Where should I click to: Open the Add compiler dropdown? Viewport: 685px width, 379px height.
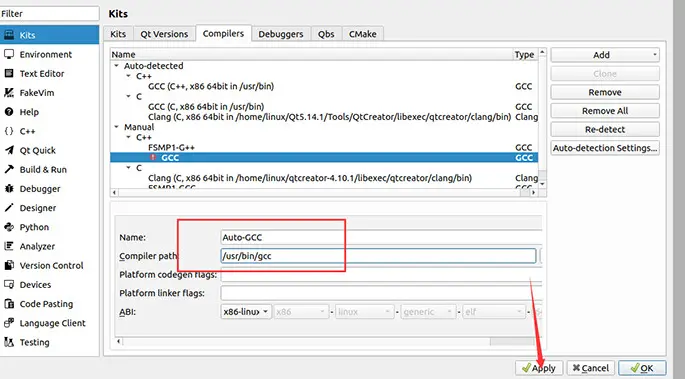(605, 55)
